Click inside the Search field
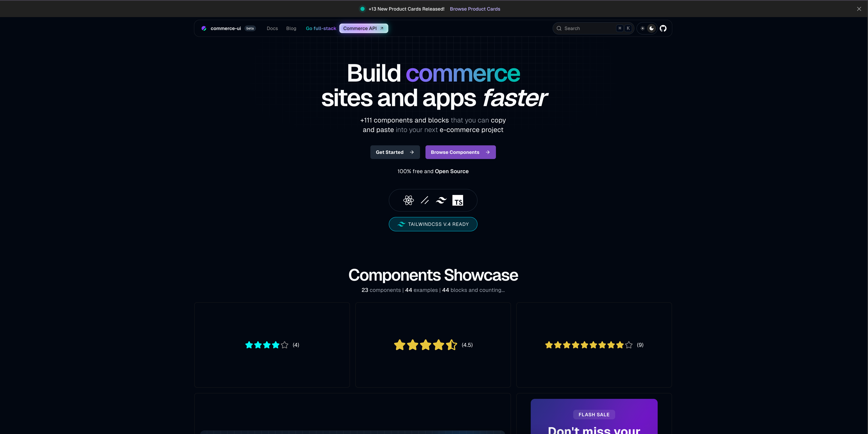 pos(590,28)
